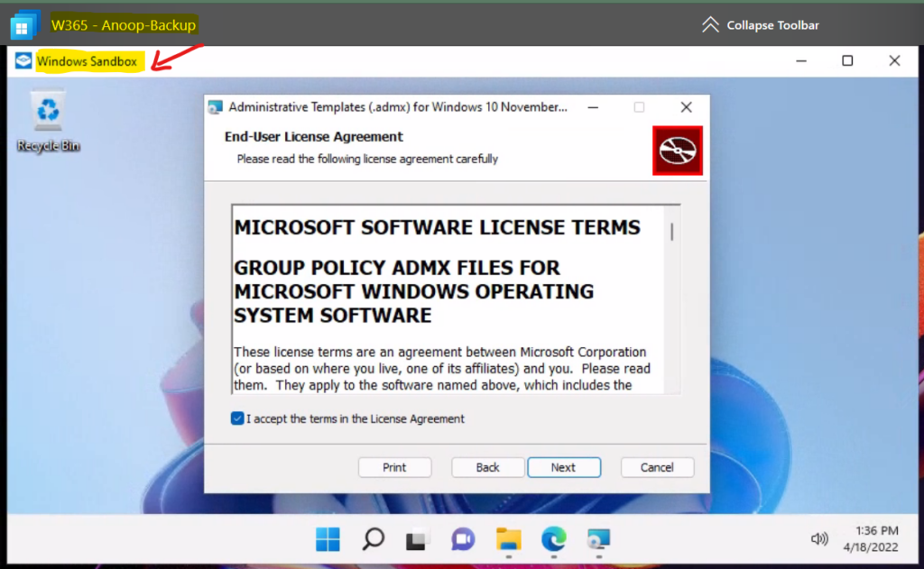The image size is (924, 569).
Task: Click the Windows Sandbox title text
Action: pos(87,61)
